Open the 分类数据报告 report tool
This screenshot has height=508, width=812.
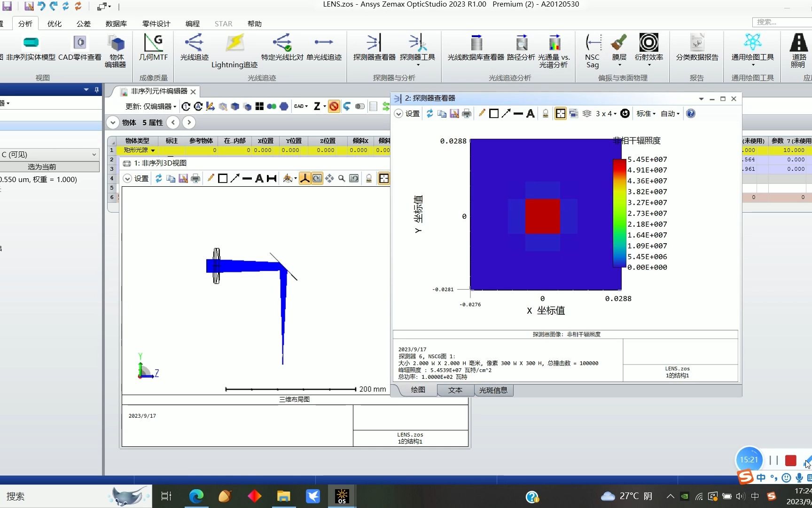pos(697,48)
